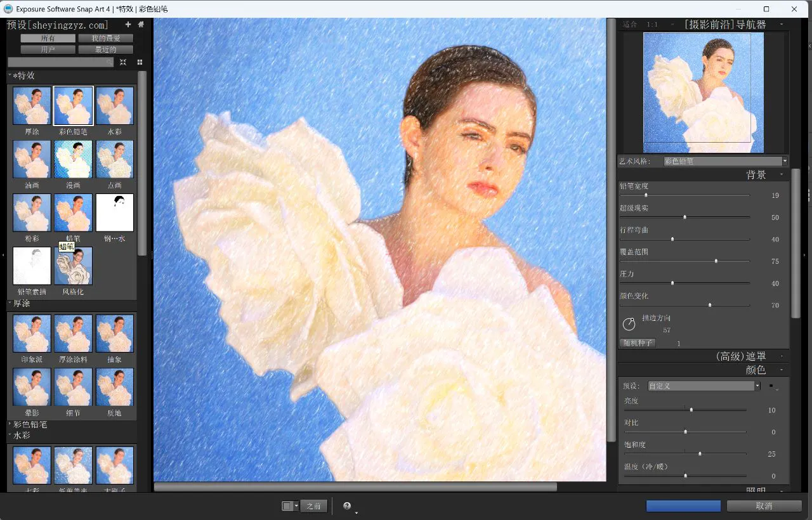
Task: Click the small square icon beside the 自定义 preset dropdown
Action: pyautogui.click(x=771, y=386)
